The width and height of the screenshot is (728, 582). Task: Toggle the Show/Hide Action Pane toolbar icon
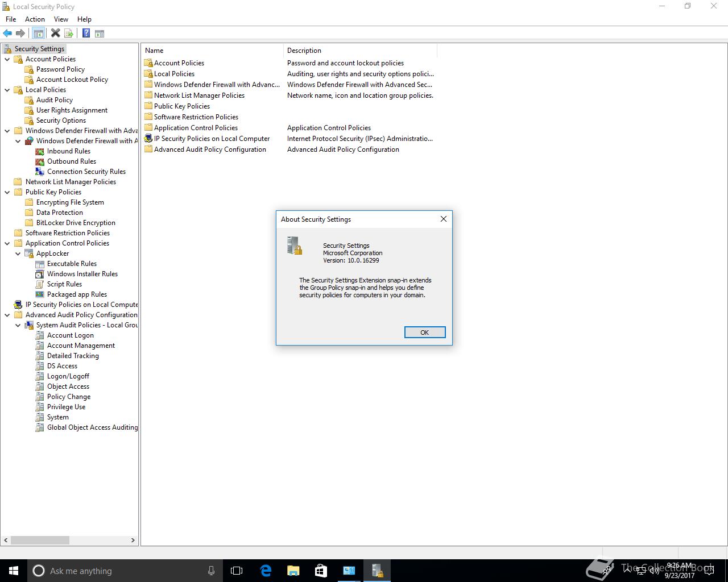tap(100, 34)
